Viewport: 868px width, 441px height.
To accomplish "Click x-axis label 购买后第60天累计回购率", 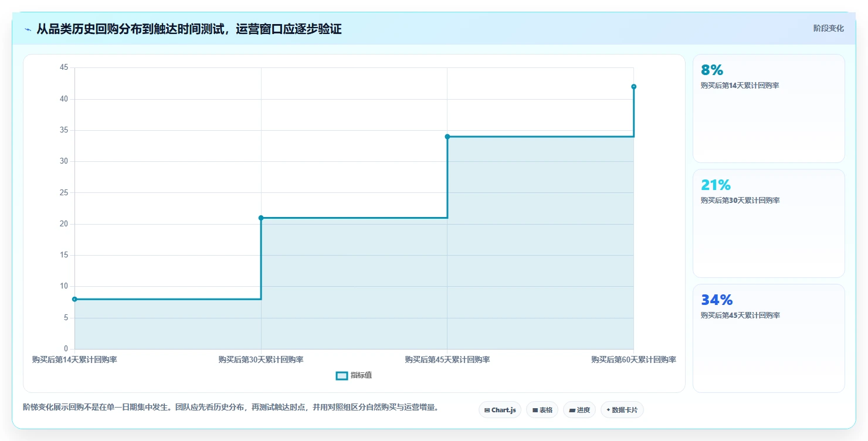I will 633,359.
